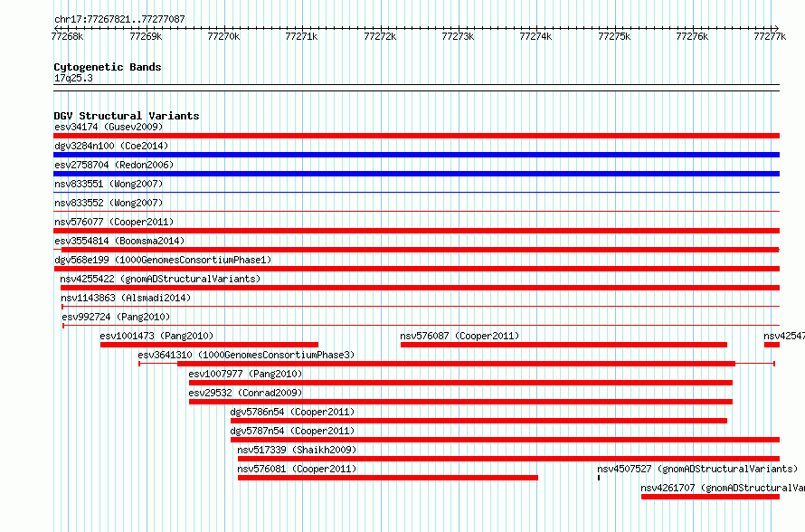Open dgv568e199 (1000GenomesConsortiumPhase1) label

tap(163, 260)
